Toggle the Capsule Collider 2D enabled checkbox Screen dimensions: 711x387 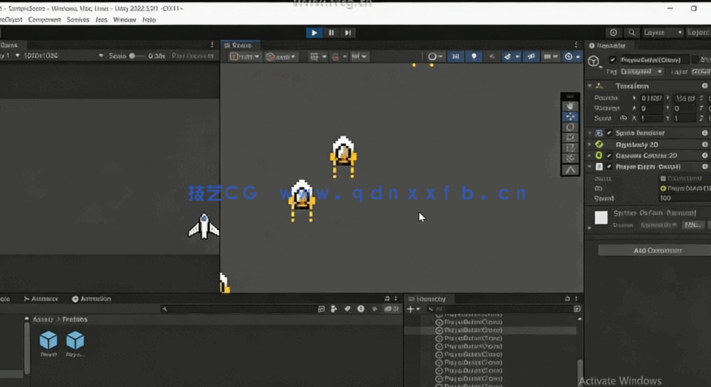[x=609, y=156]
